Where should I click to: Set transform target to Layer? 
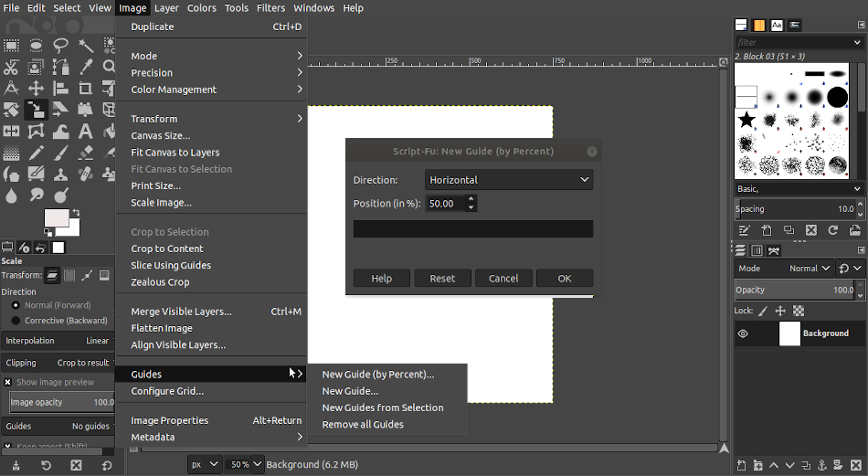click(52, 275)
